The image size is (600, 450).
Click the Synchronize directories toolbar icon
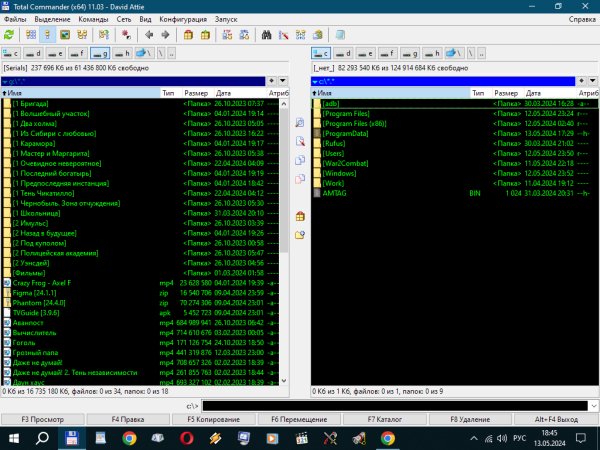(x=301, y=35)
